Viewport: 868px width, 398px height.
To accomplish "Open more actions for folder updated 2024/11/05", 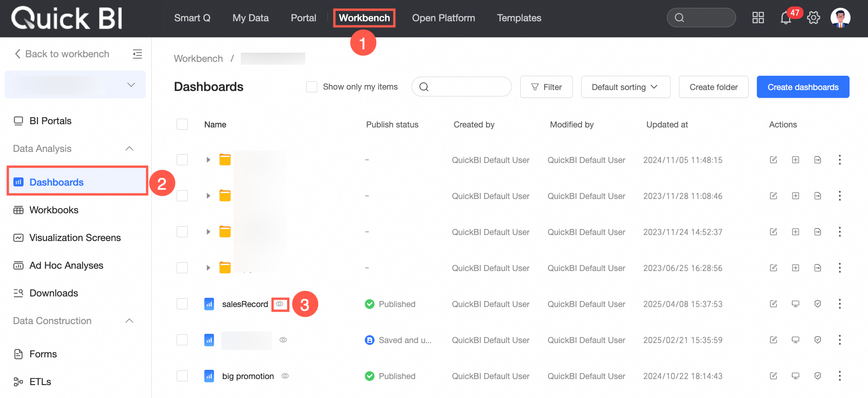I will [840, 160].
